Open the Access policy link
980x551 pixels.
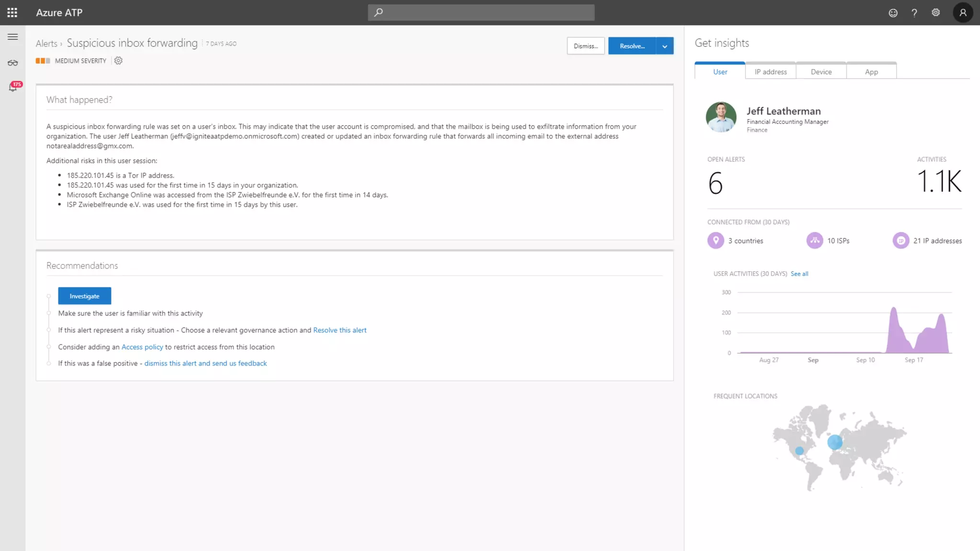[x=142, y=347]
